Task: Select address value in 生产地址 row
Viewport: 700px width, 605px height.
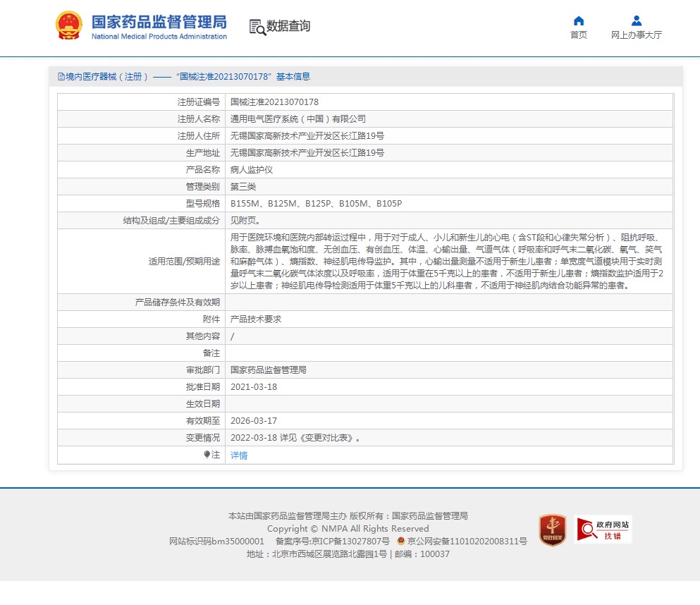Action: click(307, 153)
